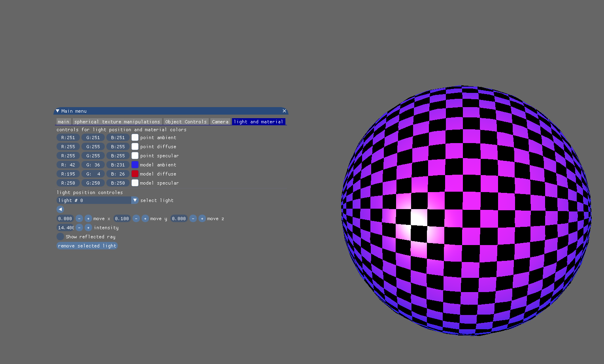Increase move y with its plus button
This screenshot has height=364, width=604.
point(145,218)
